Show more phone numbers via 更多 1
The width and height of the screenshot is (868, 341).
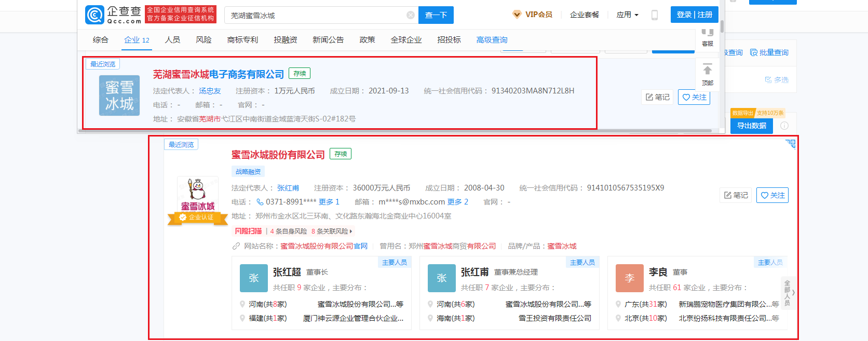[x=329, y=202]
